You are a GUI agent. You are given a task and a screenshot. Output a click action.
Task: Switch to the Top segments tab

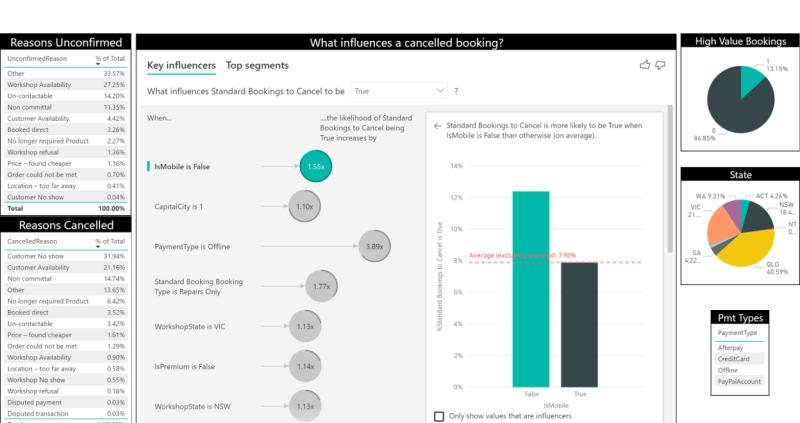coord(257,66)
